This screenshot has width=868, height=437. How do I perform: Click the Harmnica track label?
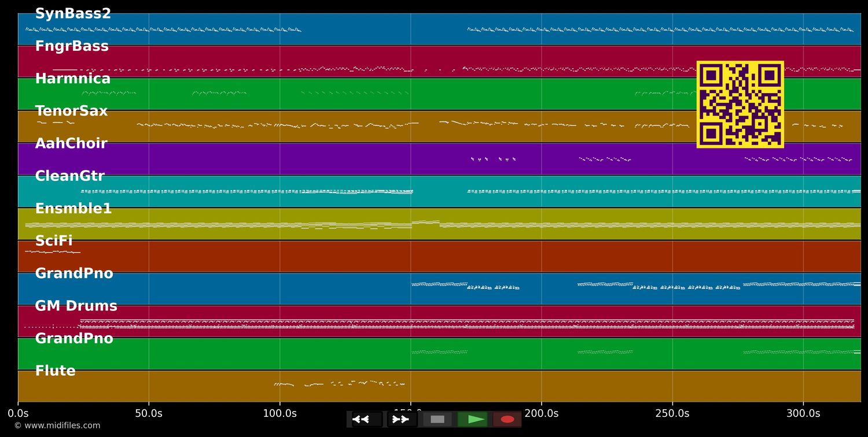pyautogui.click(x=73, y=79)
